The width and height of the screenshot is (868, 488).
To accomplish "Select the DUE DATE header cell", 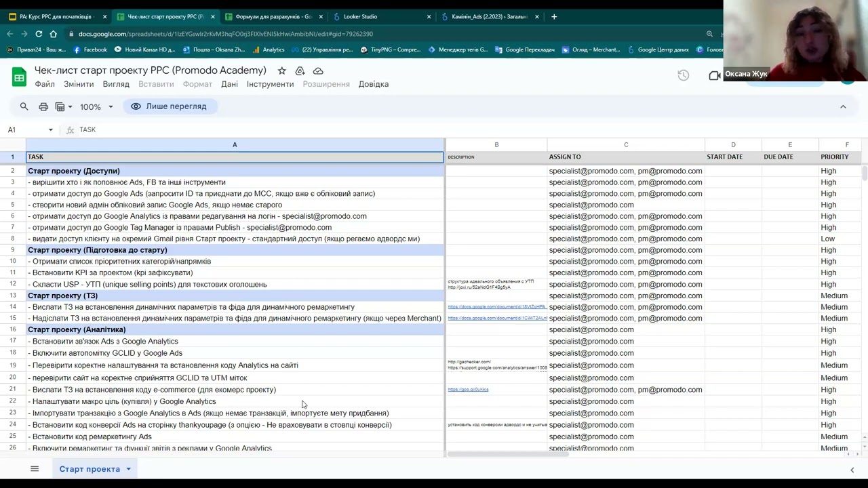I will [790, 157].
